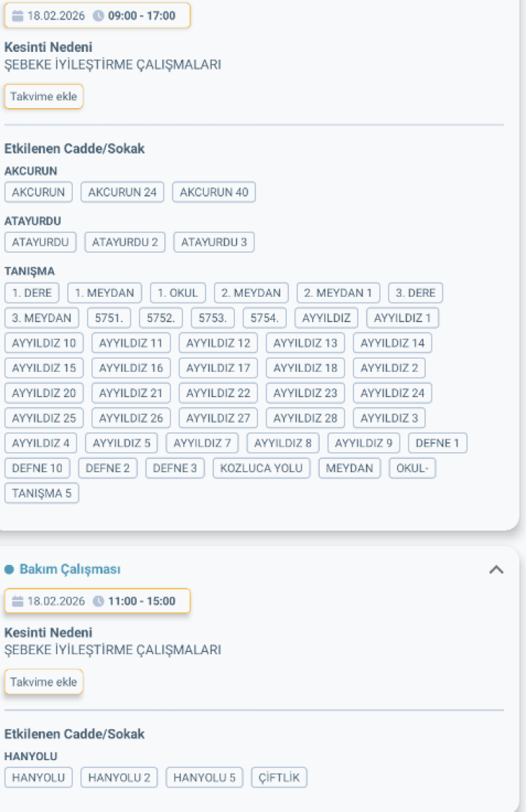Viewport: 526px width, 812px height.
Task: Select the AKCURUN 24 street tag
Action: click(x=123, y=192)
